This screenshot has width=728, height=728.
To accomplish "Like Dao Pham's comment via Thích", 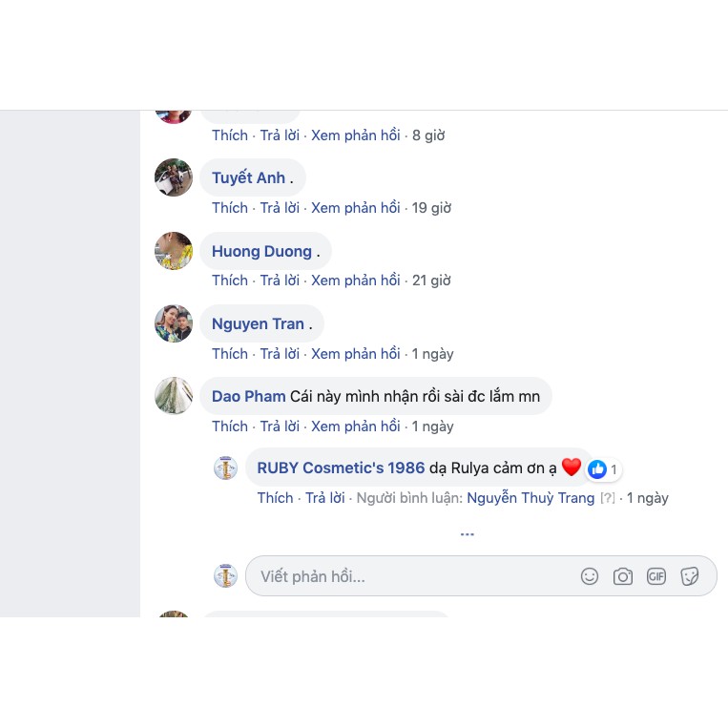I will click(x=230, y=426).
